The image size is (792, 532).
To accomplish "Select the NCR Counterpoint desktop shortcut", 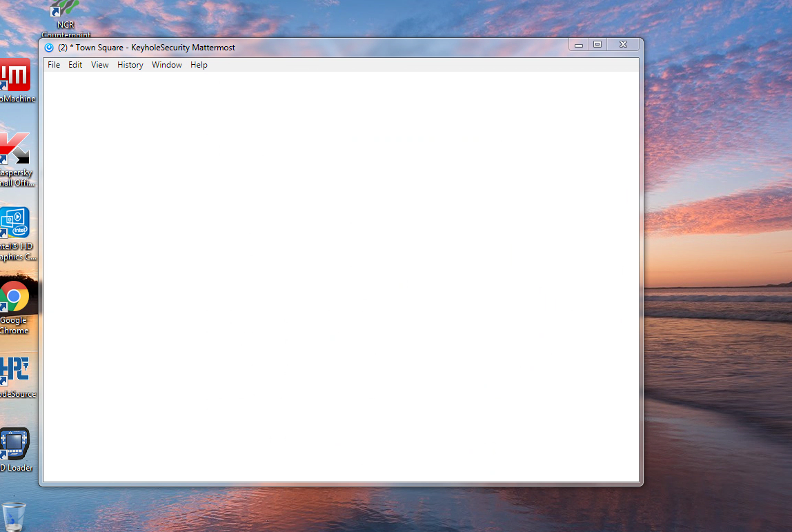I will [x=66, y=19].
